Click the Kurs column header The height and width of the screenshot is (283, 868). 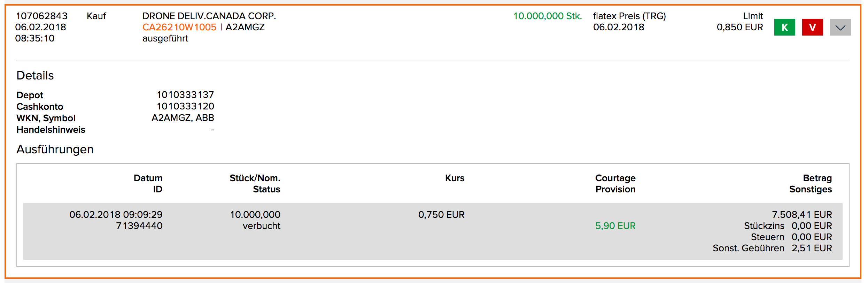tap(455, 178)
